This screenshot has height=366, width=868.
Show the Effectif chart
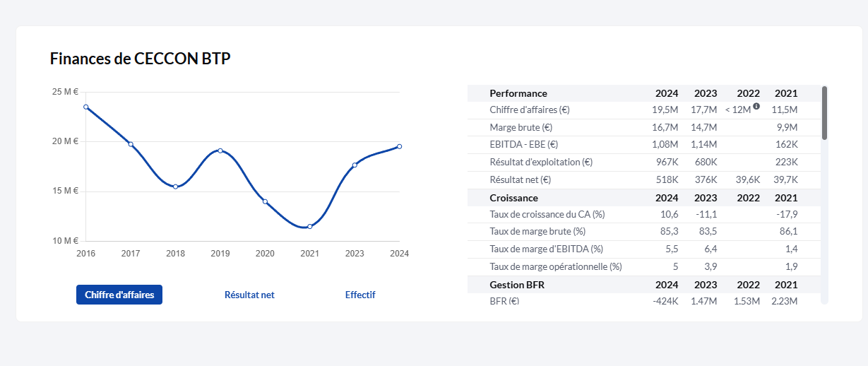(x=360, y=295)
